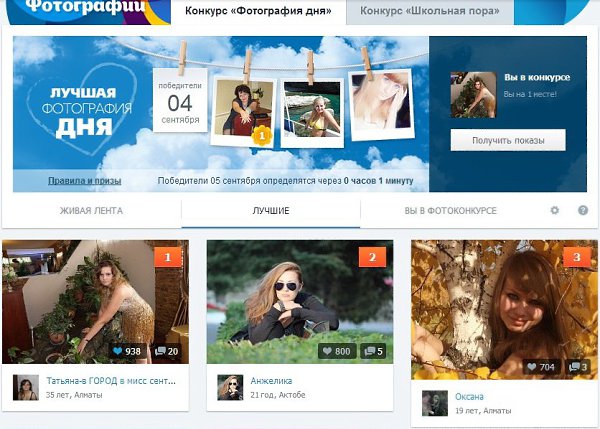
Task: Open the Правила и призы link
Action: coord(85,181)
